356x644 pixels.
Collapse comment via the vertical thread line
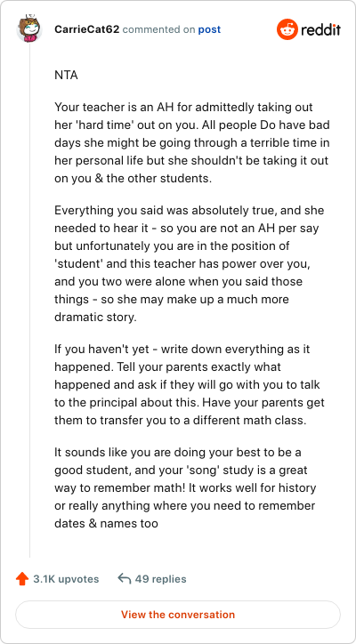pos(29,300)
